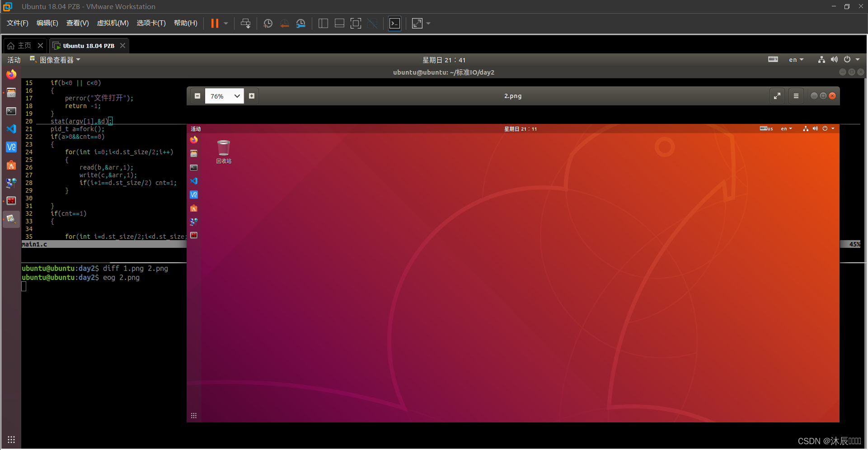The image size is (868, 450).
Task: Take a snapshot using the clock-plus icon
Action: pos(268,24)
